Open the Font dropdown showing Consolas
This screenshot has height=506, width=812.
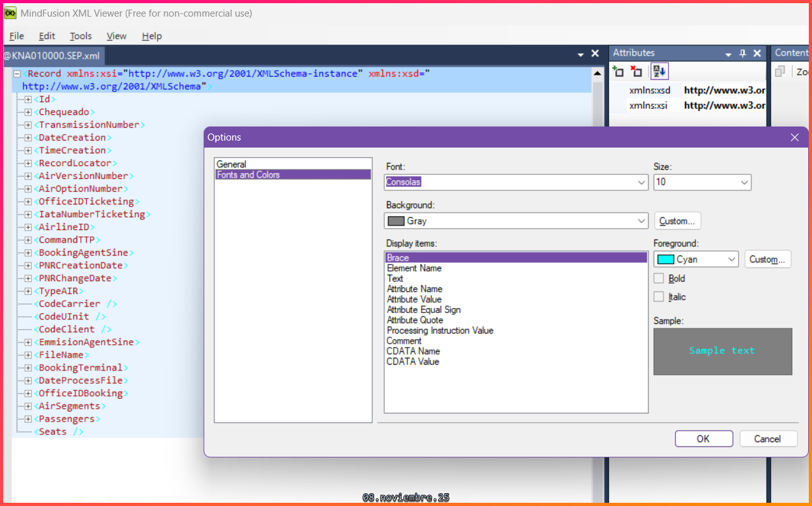tap(642, 182)
